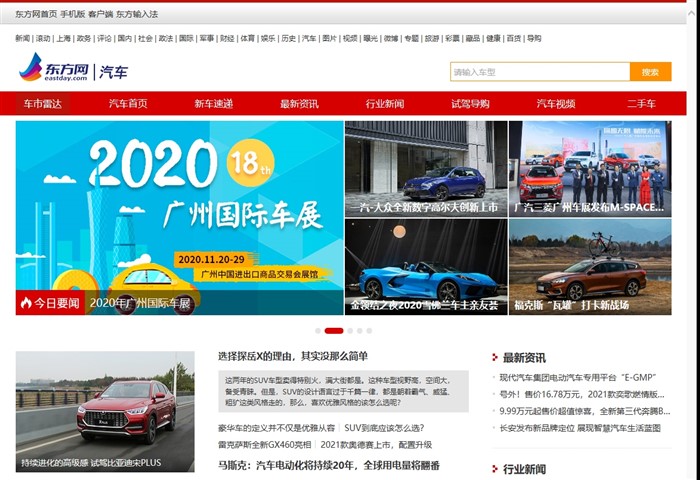Open the link SUV到底应该怎么选?

[384, 428]
